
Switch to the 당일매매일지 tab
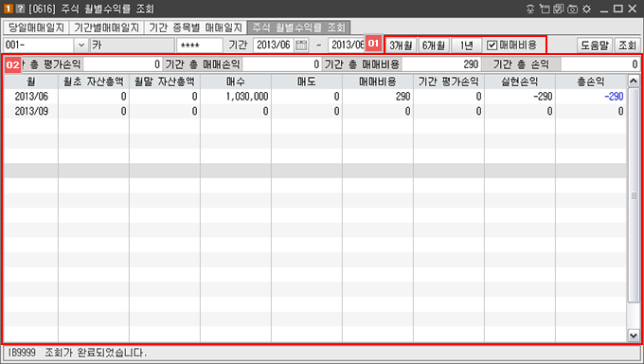36,27
